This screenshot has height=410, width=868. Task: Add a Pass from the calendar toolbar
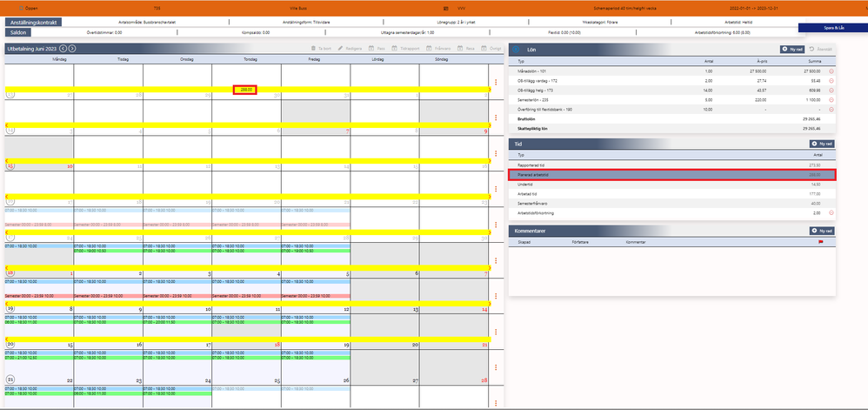click(x=377, y=49)
